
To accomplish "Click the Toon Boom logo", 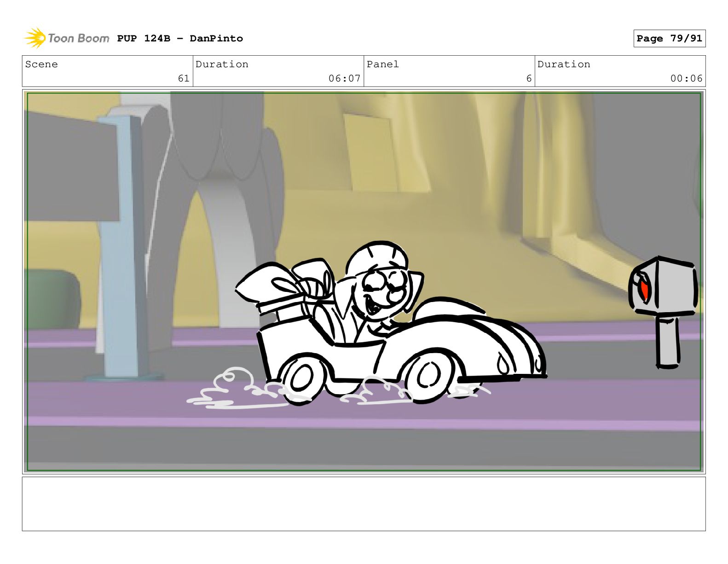I will pyautogui.click(x=66, y=38).
